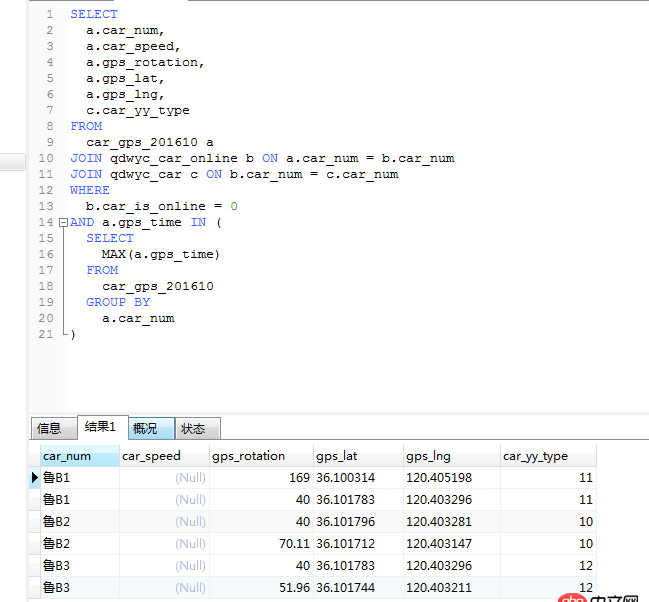The width and height of the screenshot is (649, 602).
Task: Open the 信息 tab
Action: coord(54,428)
